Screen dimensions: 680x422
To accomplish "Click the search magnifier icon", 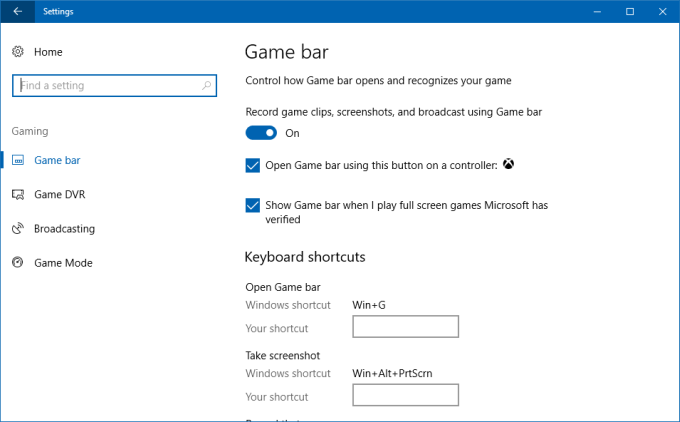I will (206, 85).
